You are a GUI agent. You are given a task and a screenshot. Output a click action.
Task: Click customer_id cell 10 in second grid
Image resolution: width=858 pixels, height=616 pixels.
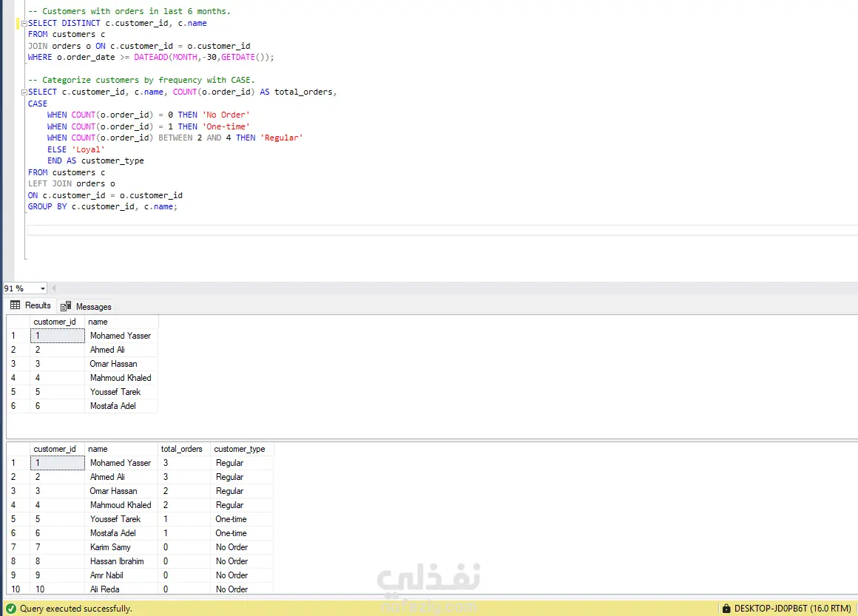point(58,589)
